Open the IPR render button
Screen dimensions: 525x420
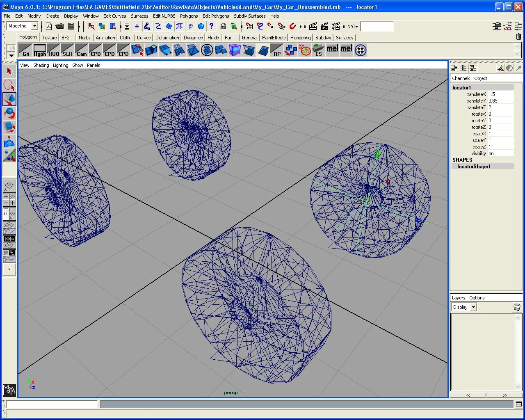tap(324, 27)
